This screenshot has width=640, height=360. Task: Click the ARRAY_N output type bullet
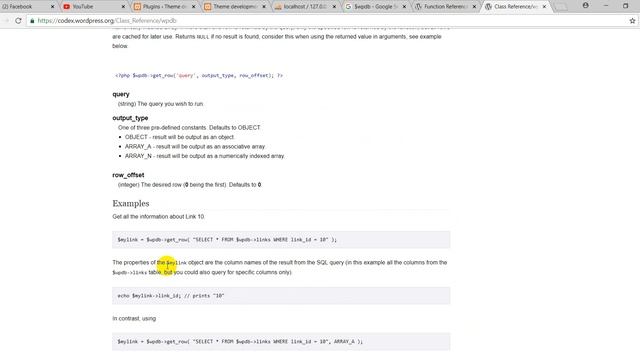click(x=205, y=156)
